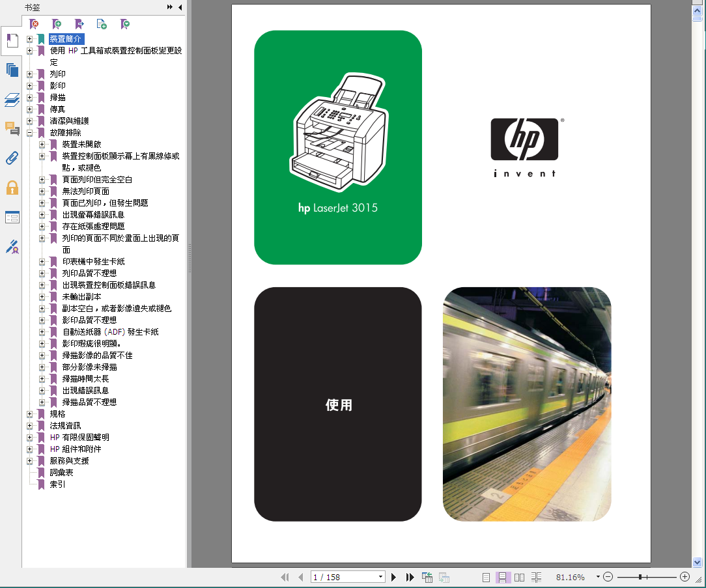Open the 無法列印頁面 bookmark
This screenshot has width=706, height=588.
tap(85, 191)
